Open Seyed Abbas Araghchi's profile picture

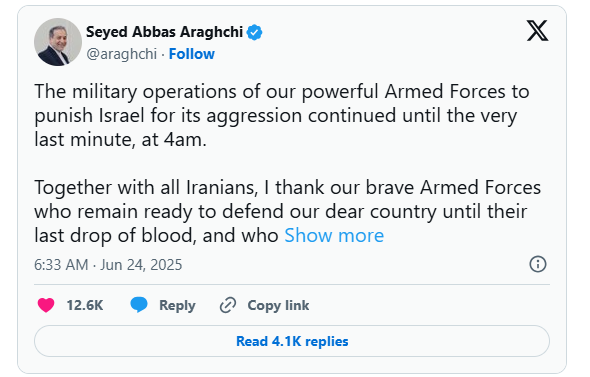pyautogui.click(x=58, y=42)
